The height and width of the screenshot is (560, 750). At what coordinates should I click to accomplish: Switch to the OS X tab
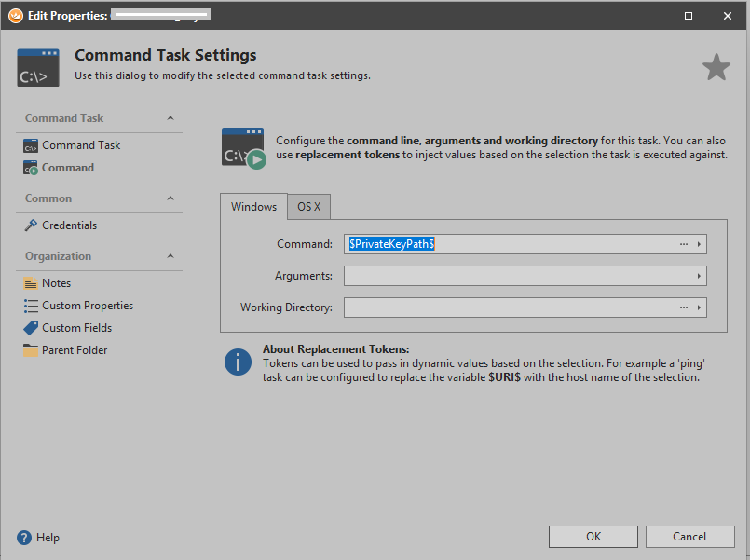click(x=308, y=207)
